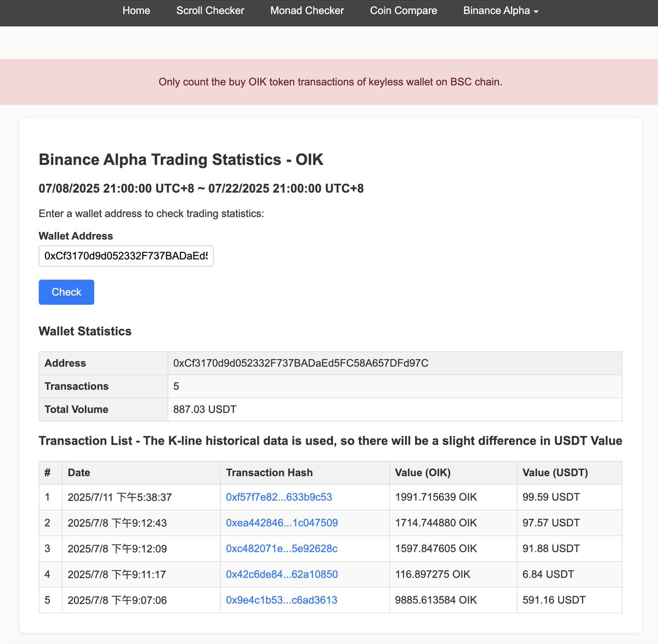Click the date 2025/7/8 下午9:07:06
This screenshot has width=658, height=644.
pyautogui.click(x=117, y=600)
